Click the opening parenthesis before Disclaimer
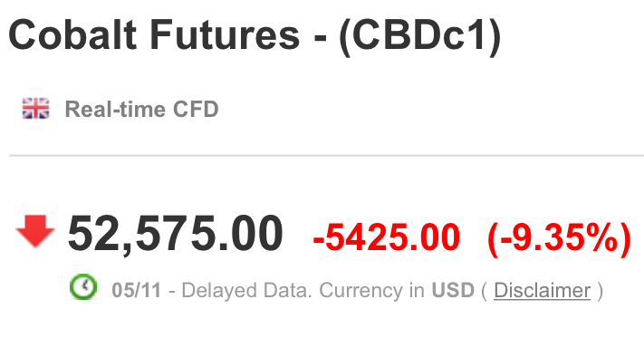644x338 pixels. (x=484, y=291)
